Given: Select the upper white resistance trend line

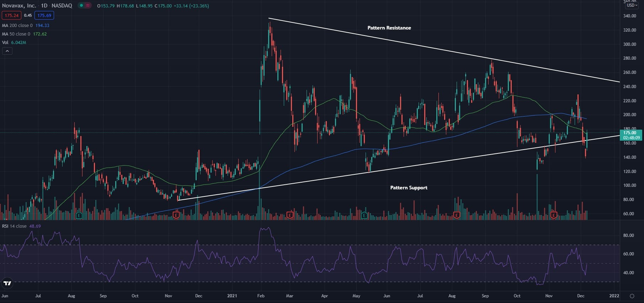Looking at the screenshot, I should coord(444,50).
